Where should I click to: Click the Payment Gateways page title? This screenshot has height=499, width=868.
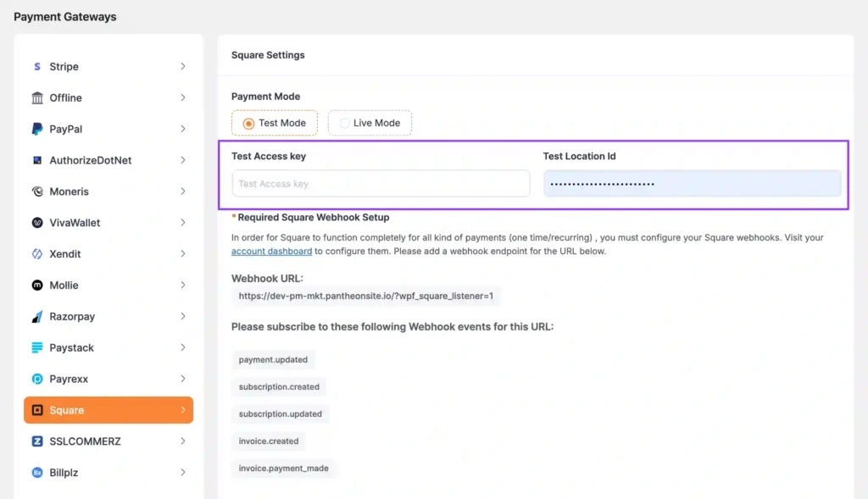pos(64,17)
